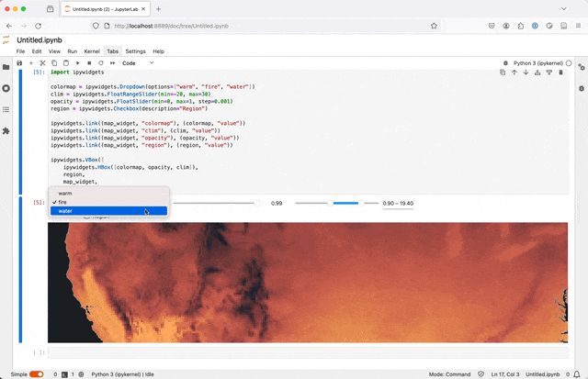This screenshot has height=379, width=588.
Task: Delete the cell with the trash icon
Action: point(560,72)
